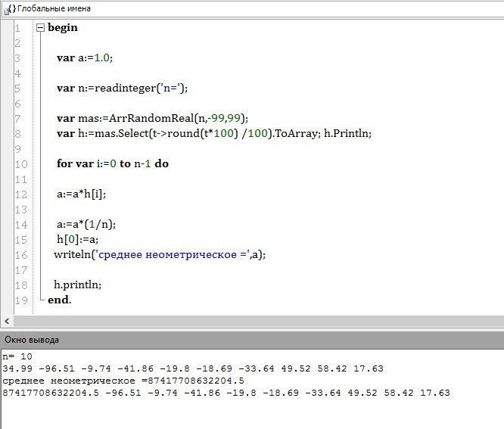Click the left arrow of the horizontal scrollbar
This screenshot has width=504, height=429.
pos(7,321)
